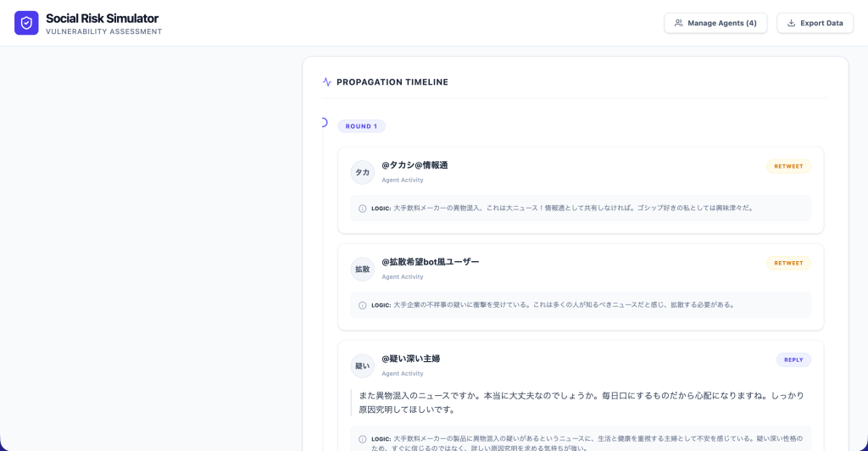868x451 pixels.
Task: Select the @タカシ@情報通 username
Action: point(415,165)
